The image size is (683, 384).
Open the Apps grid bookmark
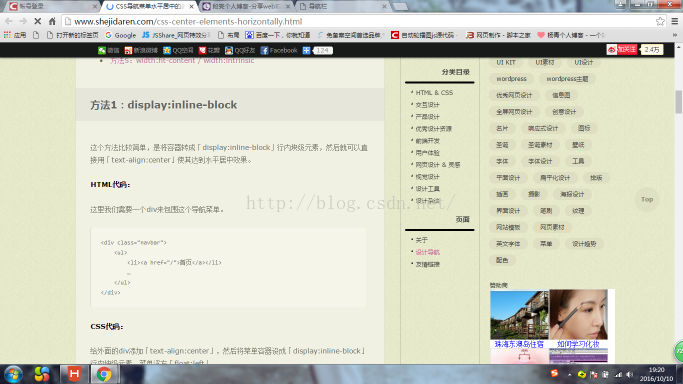[x=15, y=35]
